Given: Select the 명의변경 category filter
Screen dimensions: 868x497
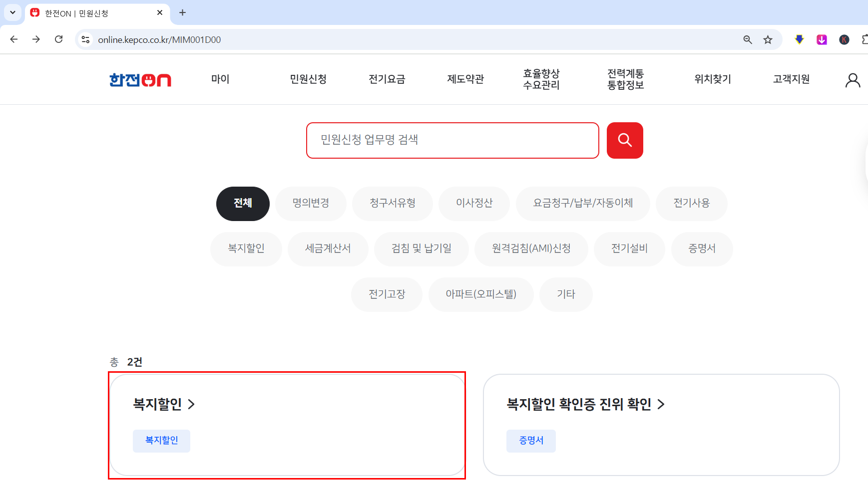Looking at the screenshot, I should click(x=311, y=204).
